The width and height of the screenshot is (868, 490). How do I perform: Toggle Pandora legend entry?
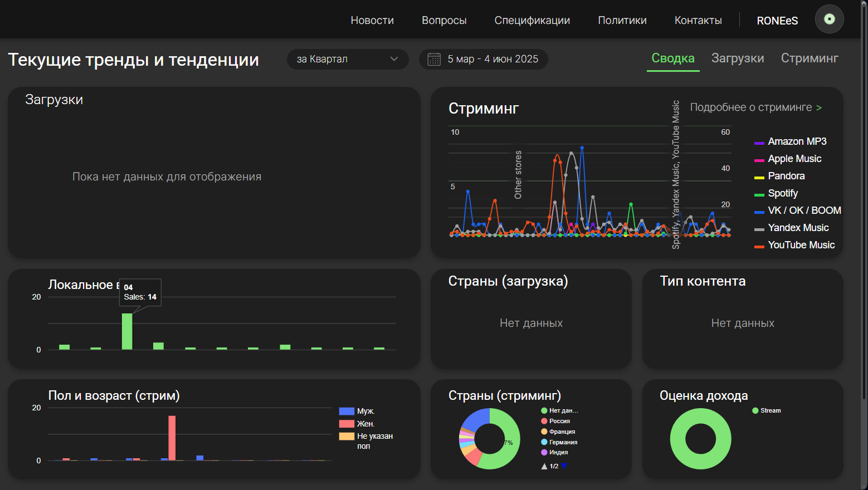click(x=779, y=176)
